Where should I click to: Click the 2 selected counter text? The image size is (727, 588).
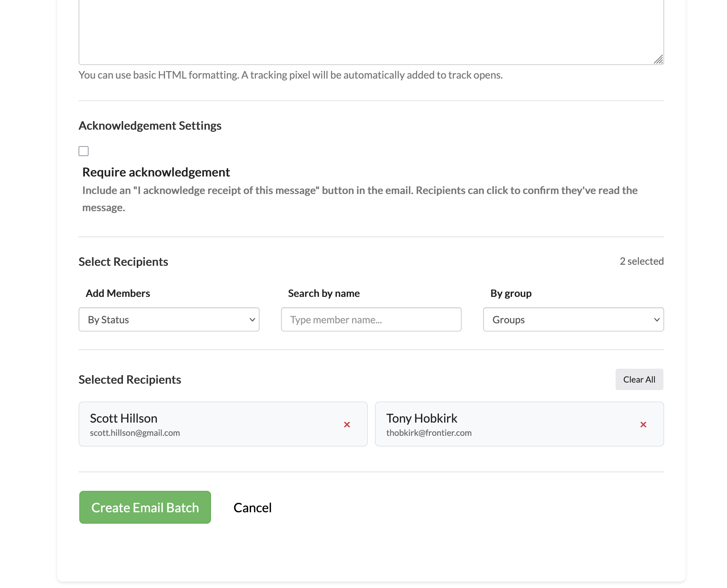click(x=641, y=261)
